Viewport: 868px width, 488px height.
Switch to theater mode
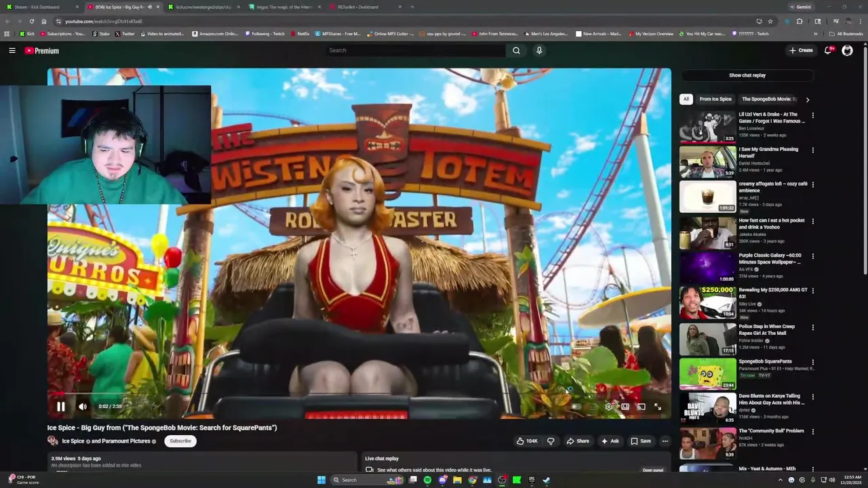(625, 407)
